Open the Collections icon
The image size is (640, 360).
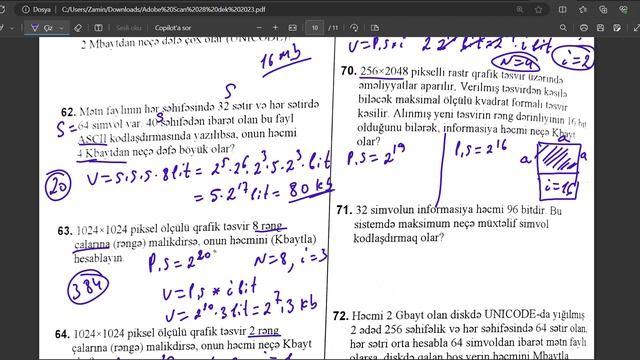tap(603, 9)
